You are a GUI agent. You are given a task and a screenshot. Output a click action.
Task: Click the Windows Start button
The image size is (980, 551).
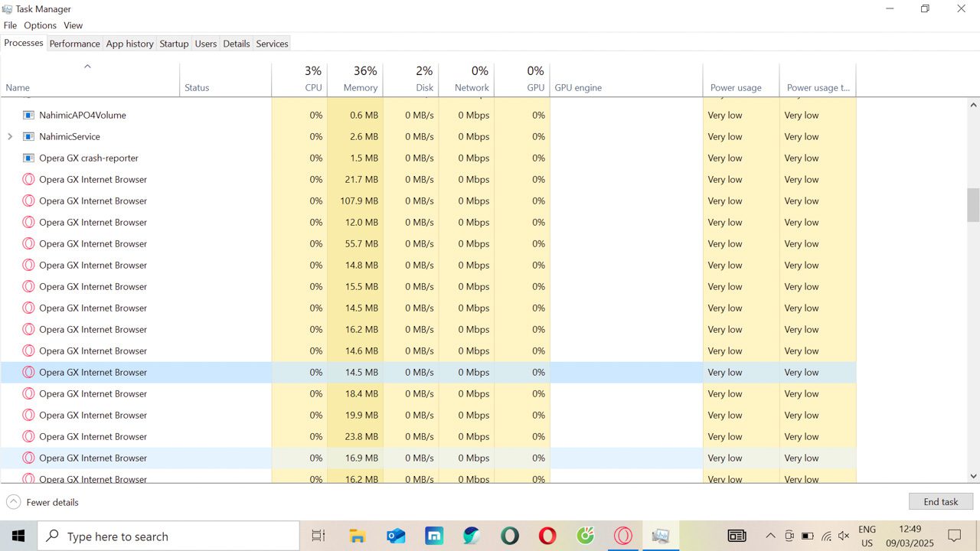(18, 536)
